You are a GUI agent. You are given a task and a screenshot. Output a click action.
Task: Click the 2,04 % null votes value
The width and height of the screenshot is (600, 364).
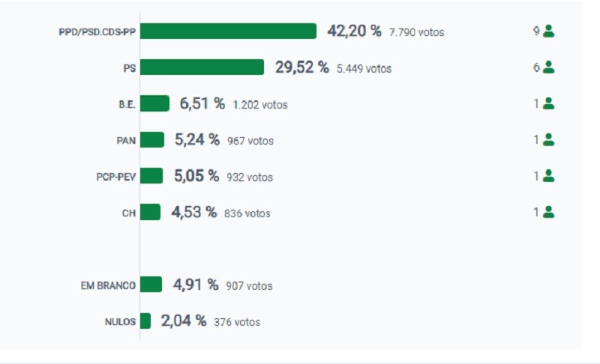point(184,321)
